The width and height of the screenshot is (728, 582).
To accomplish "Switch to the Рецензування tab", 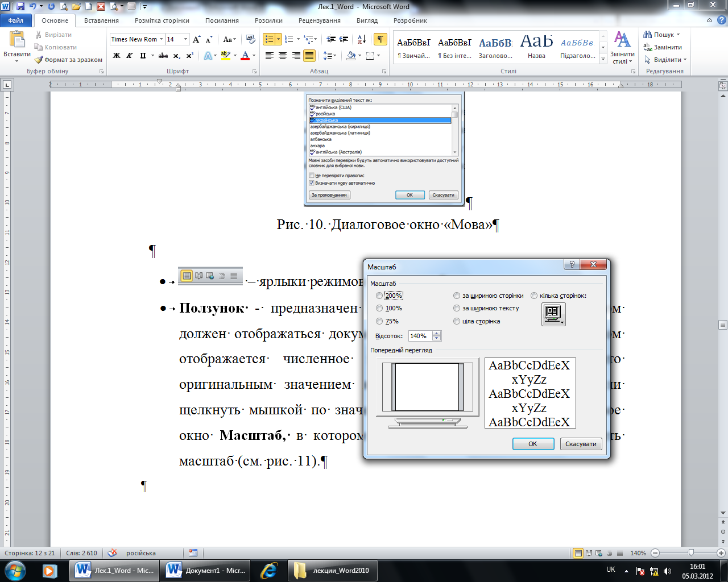I will coord(320,20).
